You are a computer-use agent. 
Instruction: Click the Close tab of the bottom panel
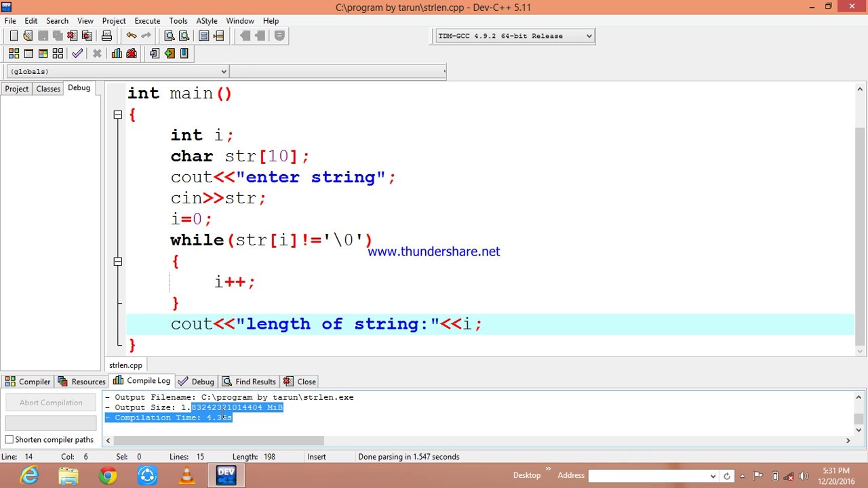tap(300, 382)
